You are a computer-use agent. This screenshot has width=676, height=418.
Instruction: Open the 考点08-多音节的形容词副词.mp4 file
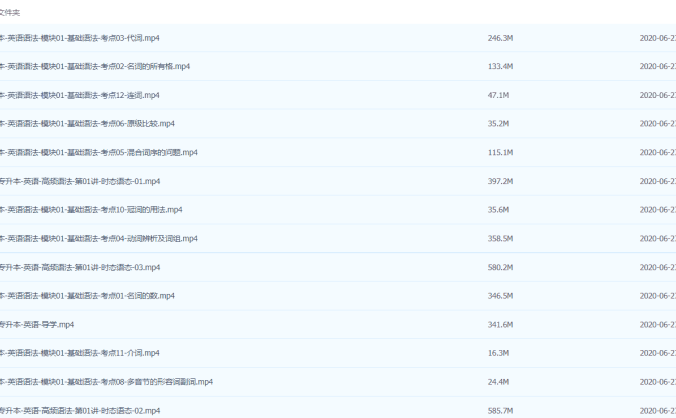(106, 382)
